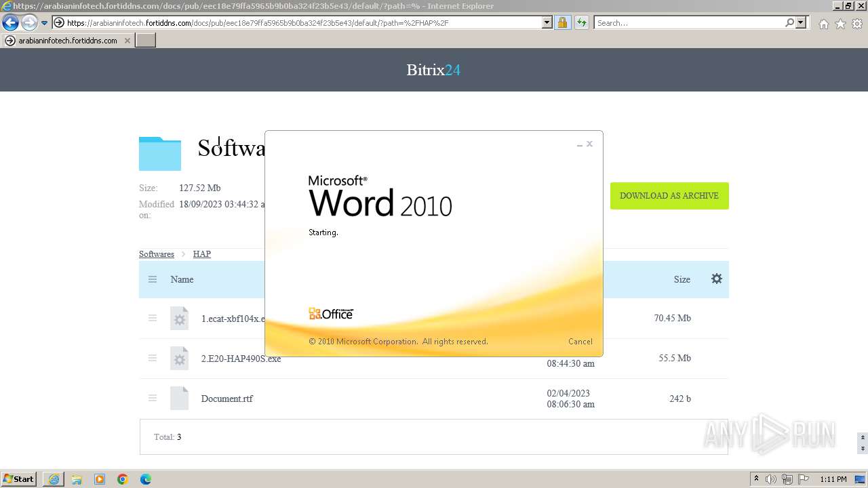Click the page scroll down arrow

863,449
